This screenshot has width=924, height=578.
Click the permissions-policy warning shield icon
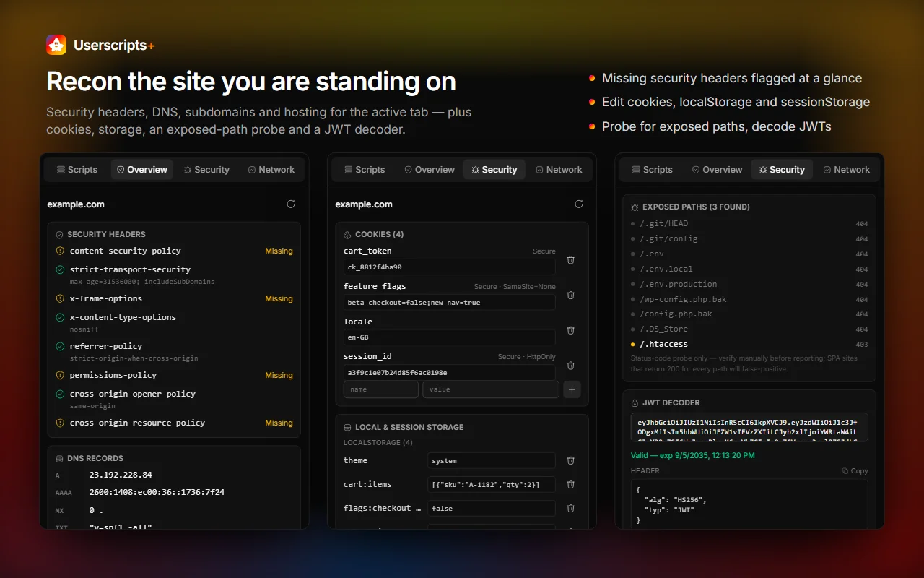pyautogui.click(x=61, y=375)
